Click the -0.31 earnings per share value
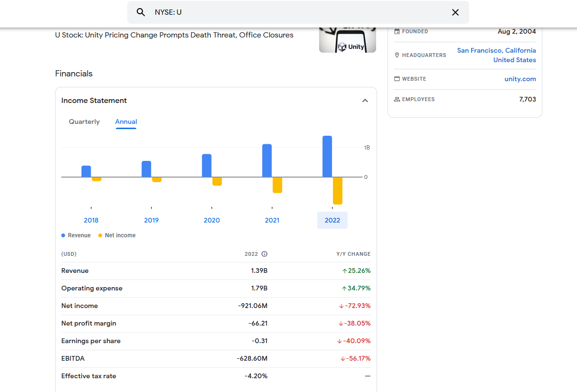577x392 pixels. pyautogui.click(x=260, y=341)
